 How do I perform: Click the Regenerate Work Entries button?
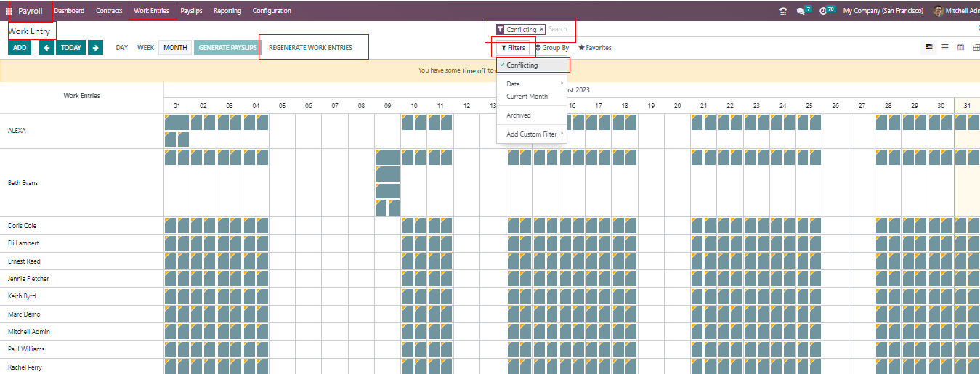coord(310,48)
